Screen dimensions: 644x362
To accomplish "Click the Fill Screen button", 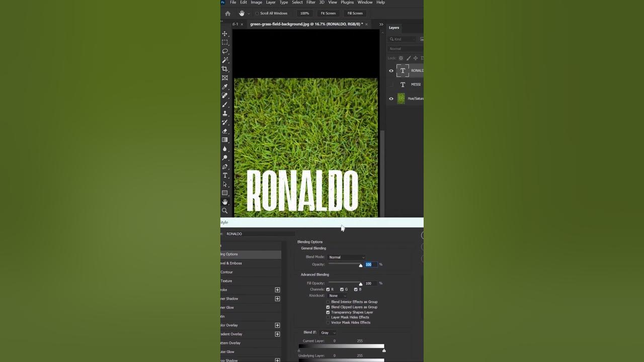I will click(x=355, y=14).
